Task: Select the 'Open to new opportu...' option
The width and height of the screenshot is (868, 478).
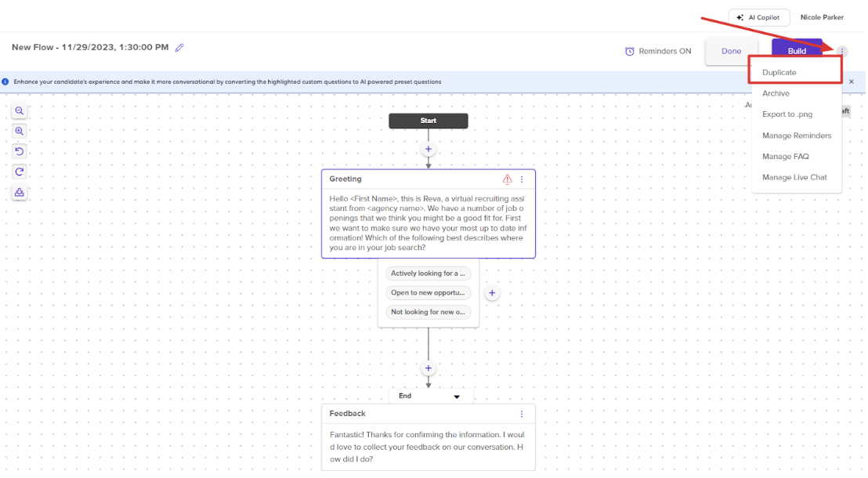Action: pos(428,292)
